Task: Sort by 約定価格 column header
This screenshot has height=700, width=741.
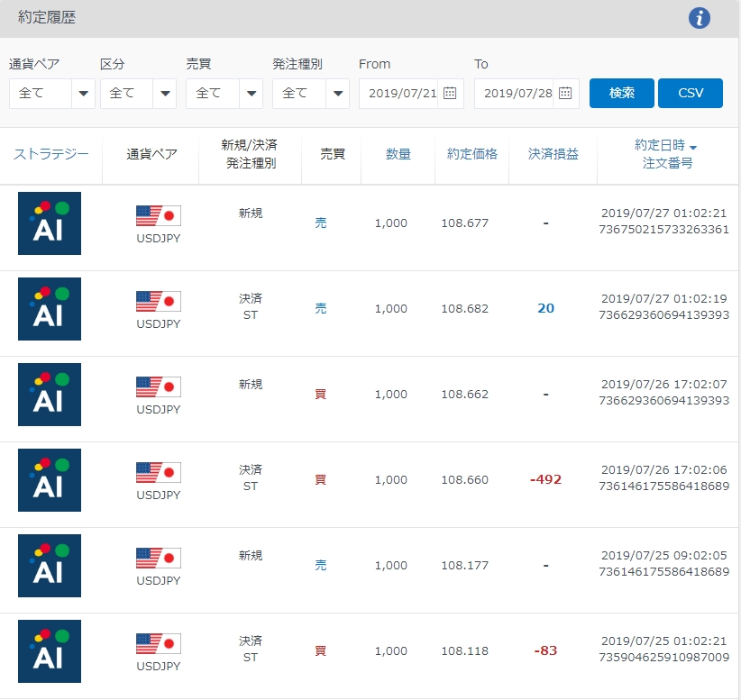Action: point(471,154)
